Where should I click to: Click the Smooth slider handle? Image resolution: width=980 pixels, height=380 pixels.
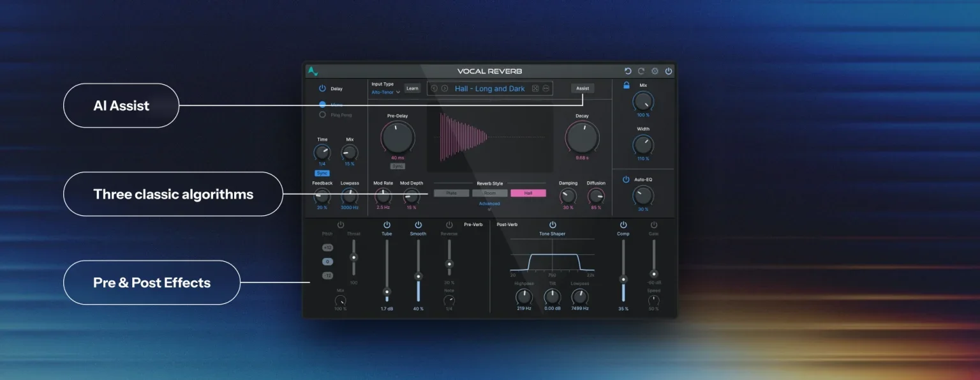[418, 277]
